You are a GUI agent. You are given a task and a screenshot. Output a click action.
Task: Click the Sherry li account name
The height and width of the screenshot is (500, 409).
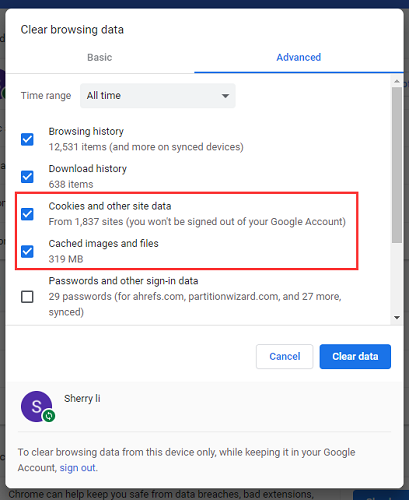(82, 398)
